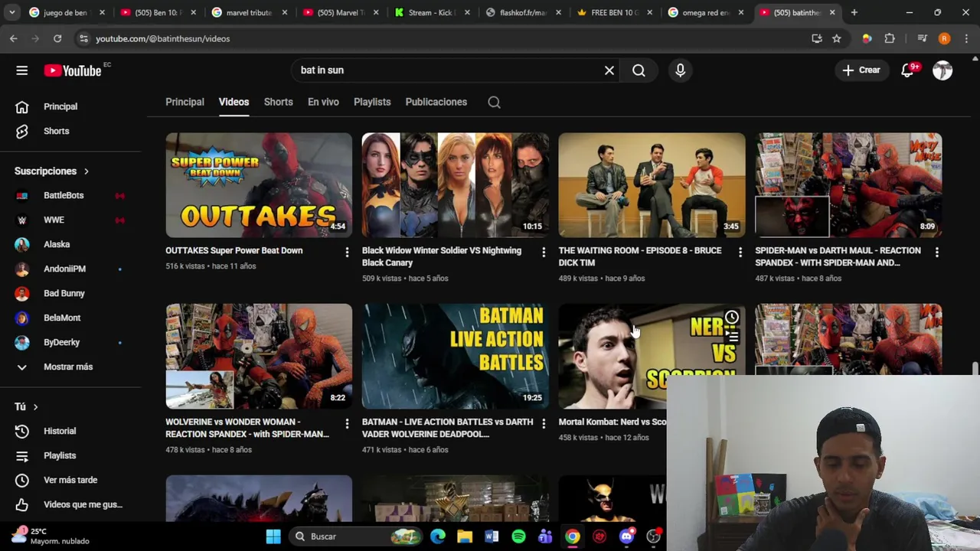
Task: Open options for BATMAN LIVE ACTION BATTLES video
Action: coord(544,423)
